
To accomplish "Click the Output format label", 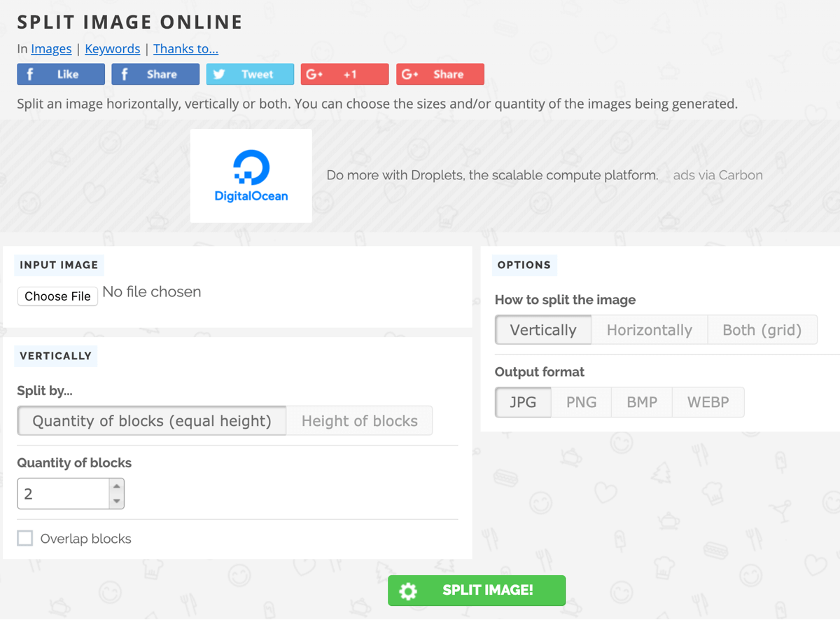I will coord(540,372).
